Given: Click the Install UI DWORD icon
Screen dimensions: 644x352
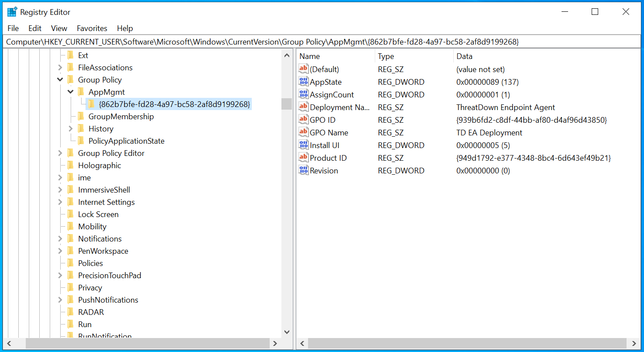Looking at the screenshot, I should [304, 145].
